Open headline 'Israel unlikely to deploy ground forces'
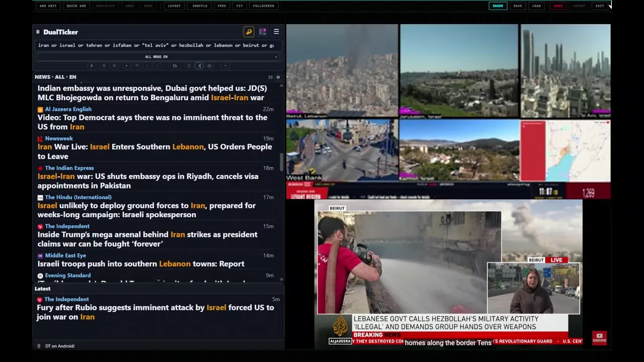The height and width of the screenshot is (362, 644). point(146,210)
